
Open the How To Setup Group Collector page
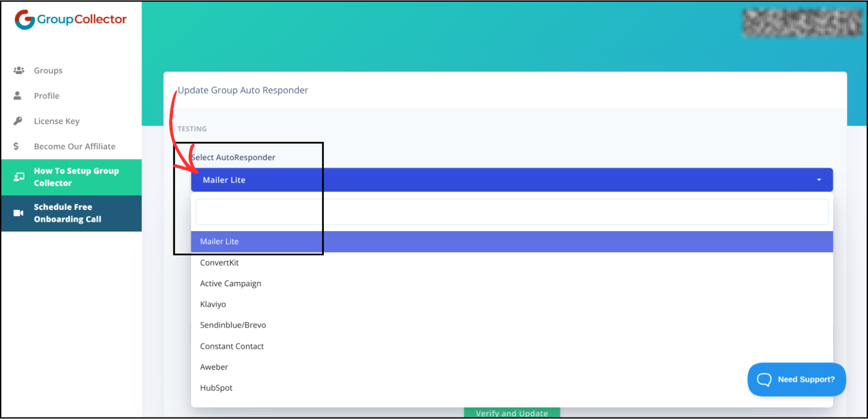[76, 177]
